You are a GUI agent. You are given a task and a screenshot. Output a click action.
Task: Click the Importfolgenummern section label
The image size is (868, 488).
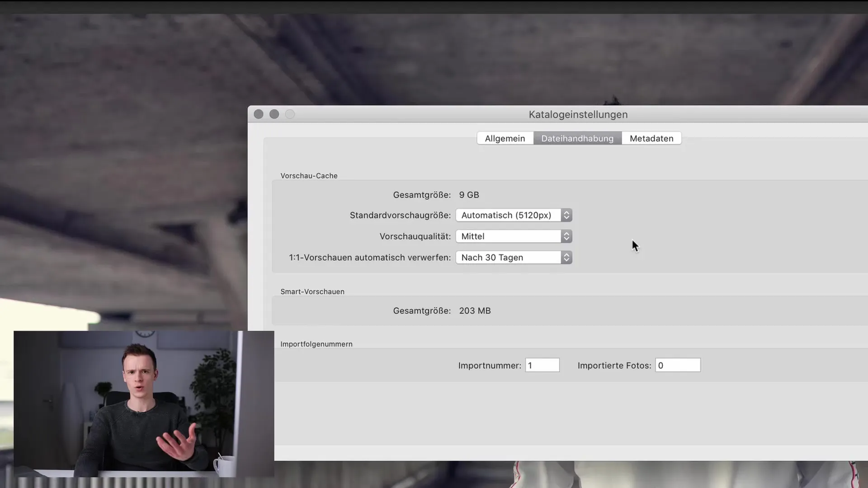click(x=316, y=344)
